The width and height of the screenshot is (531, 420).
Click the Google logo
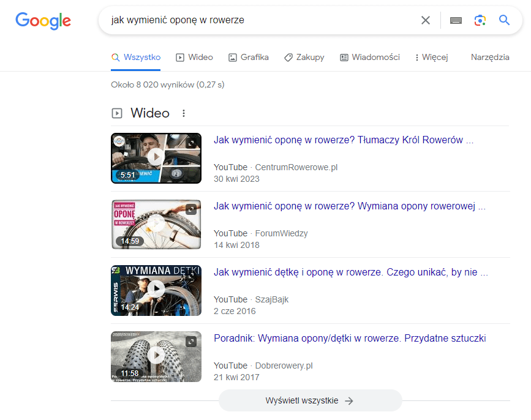43,20
